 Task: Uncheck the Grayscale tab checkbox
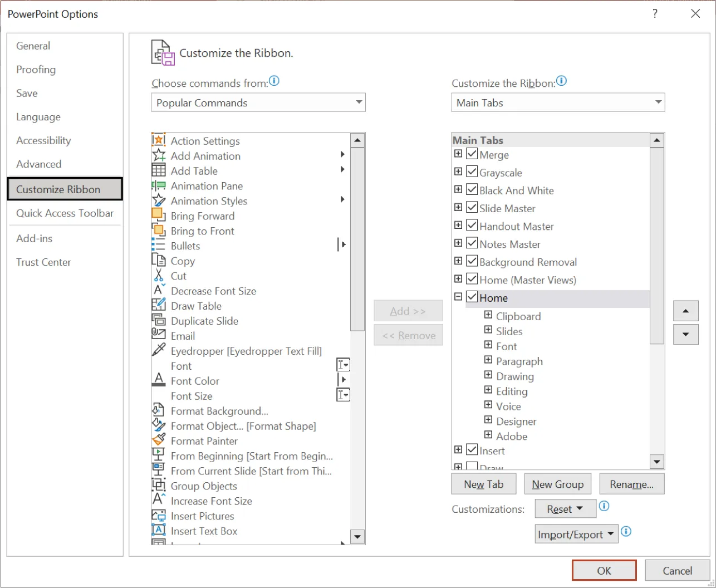(471, 171)
